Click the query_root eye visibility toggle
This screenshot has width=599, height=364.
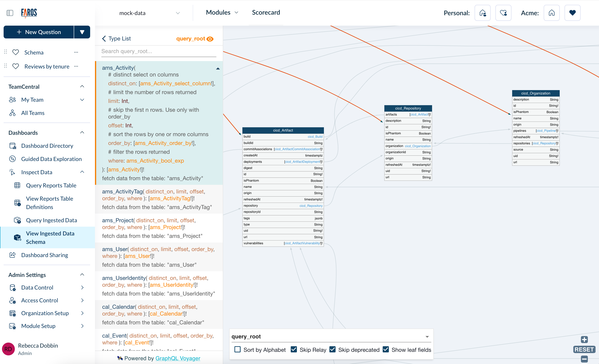click(210, 38)
